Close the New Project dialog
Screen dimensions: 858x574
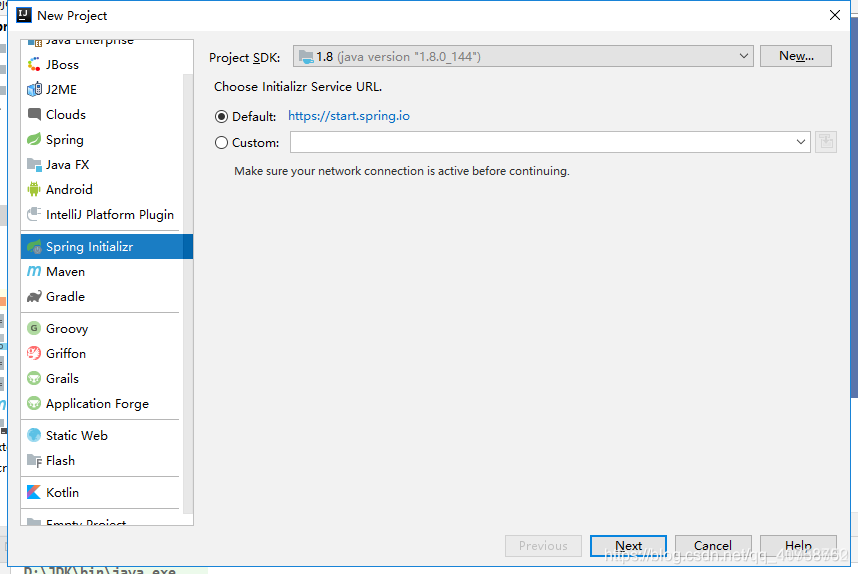834,15
